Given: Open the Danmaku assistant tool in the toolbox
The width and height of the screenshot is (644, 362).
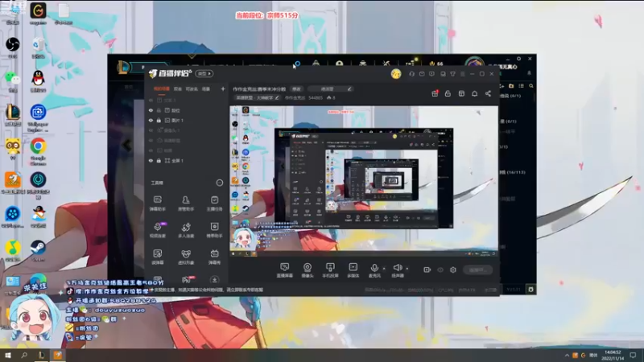Looking at the screenshot, I should (157, 203).
